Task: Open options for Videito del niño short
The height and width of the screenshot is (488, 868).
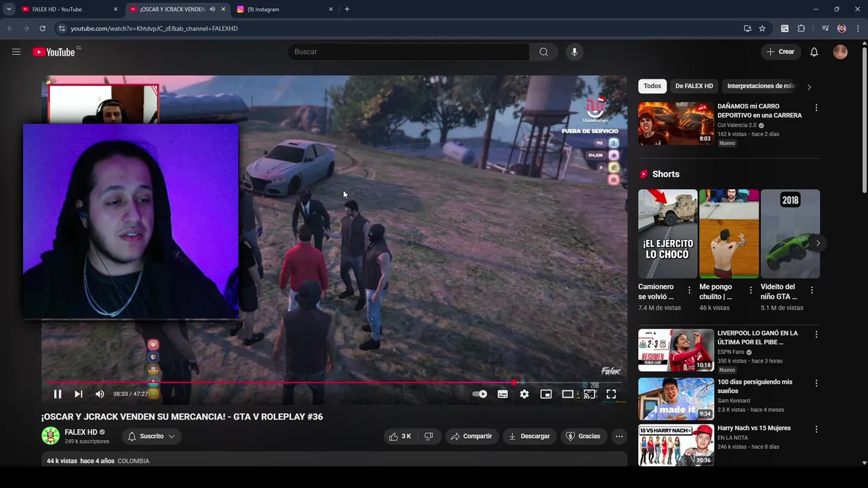Action: coord(812,290)
